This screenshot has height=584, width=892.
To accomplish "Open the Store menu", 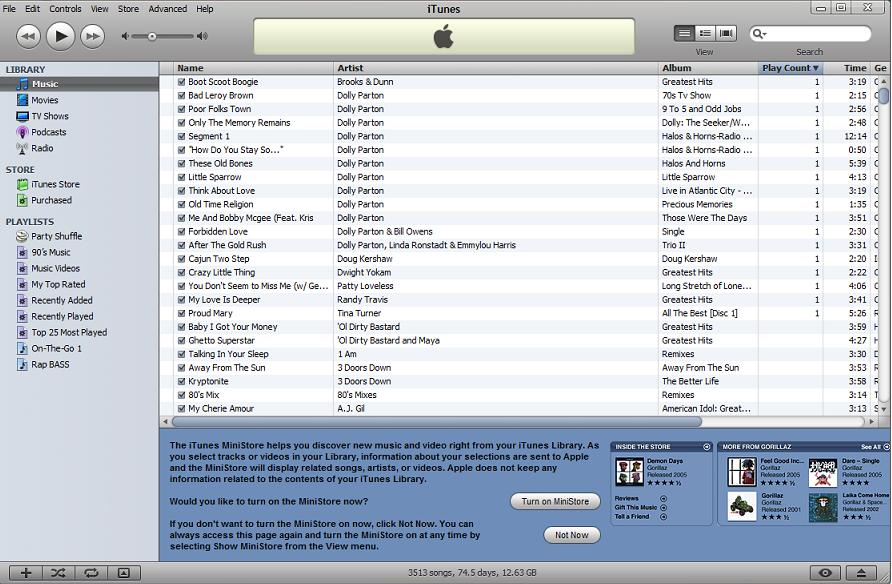I will point(128,9).
